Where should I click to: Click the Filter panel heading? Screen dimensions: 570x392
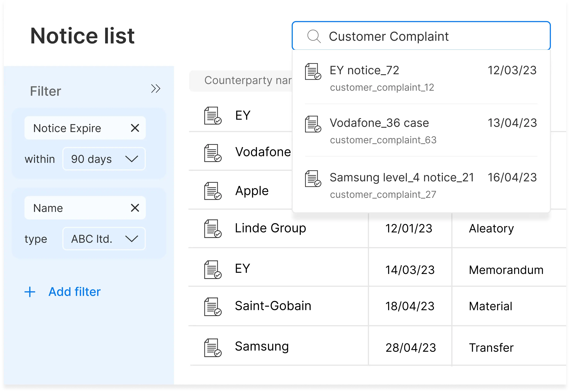click(x=46, y=91)
